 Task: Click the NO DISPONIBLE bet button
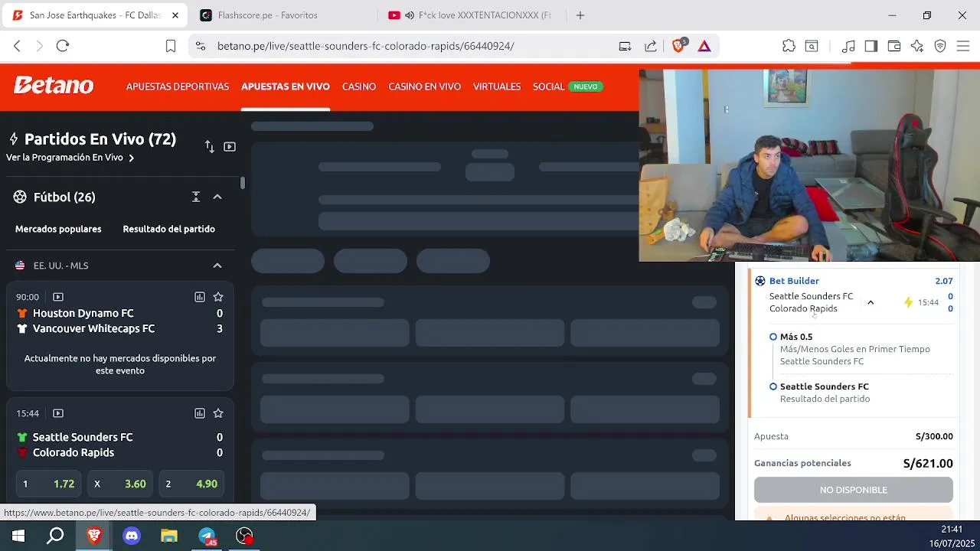[854, 490]
